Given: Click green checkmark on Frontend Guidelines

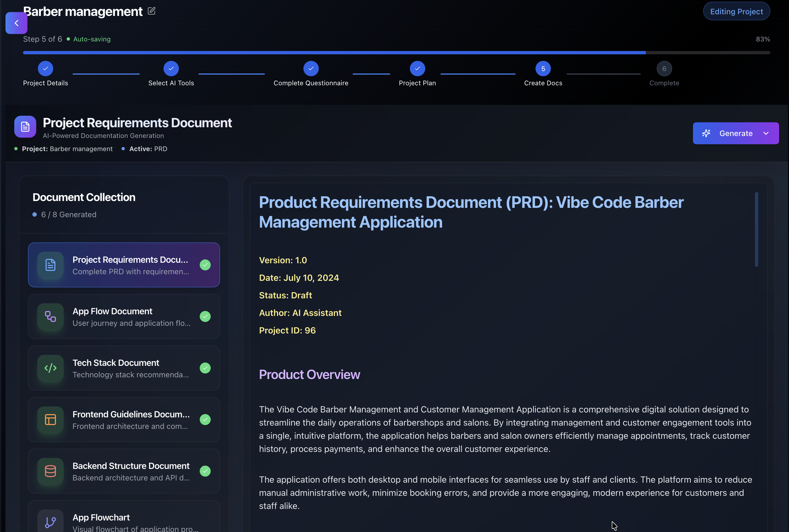Looking at the screenshot, I should (205, 420).
